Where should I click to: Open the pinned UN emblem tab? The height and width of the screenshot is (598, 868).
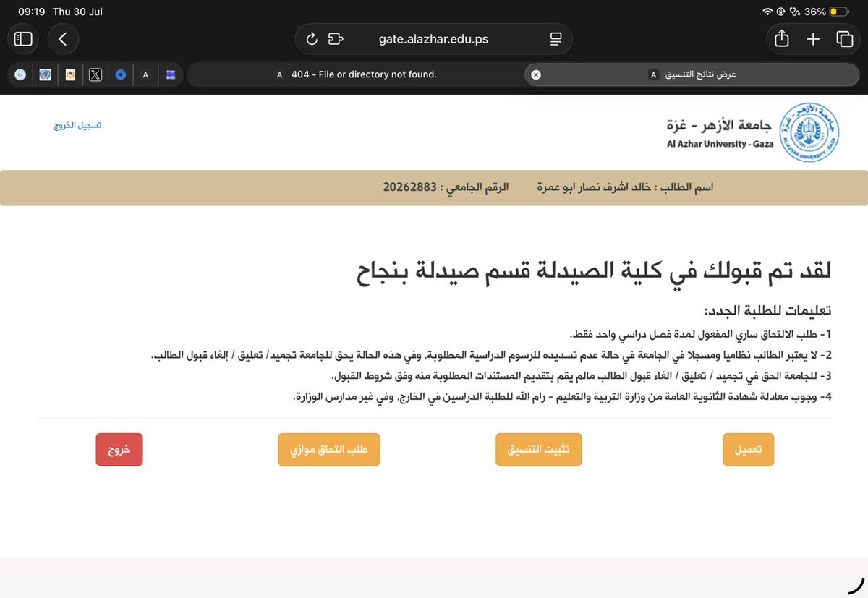click(x=45, y=74)
